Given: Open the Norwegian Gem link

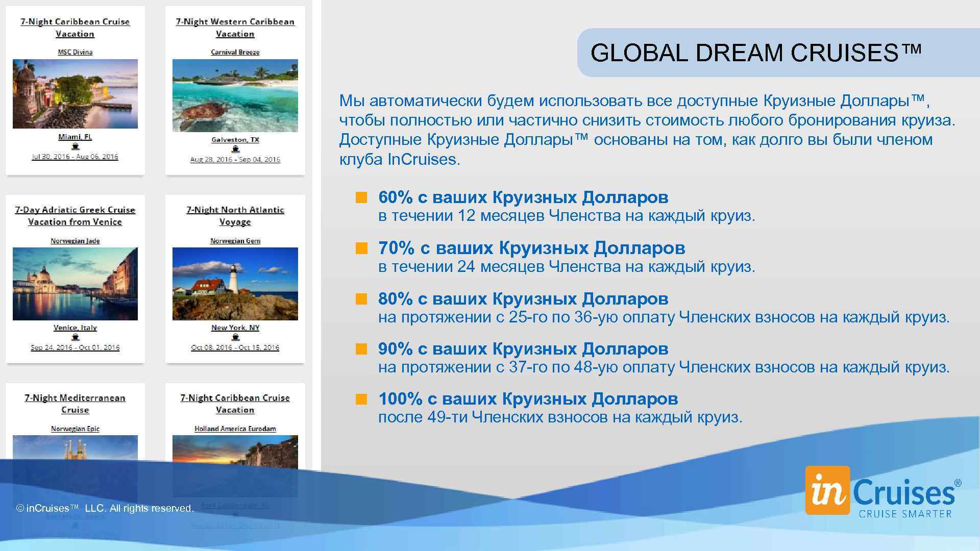Looking at the screenshot, I should point(235,240).
